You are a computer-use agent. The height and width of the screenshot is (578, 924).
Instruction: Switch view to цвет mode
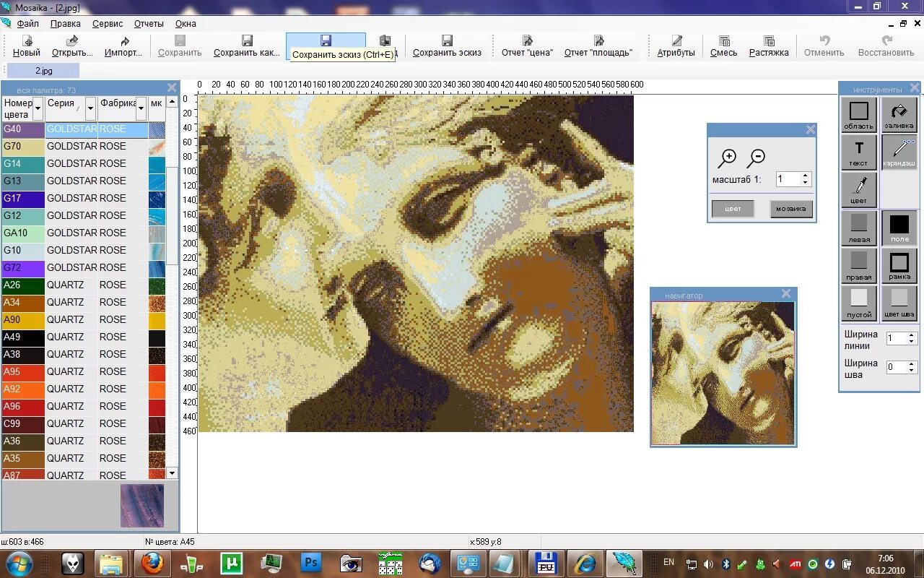(733, 209)
